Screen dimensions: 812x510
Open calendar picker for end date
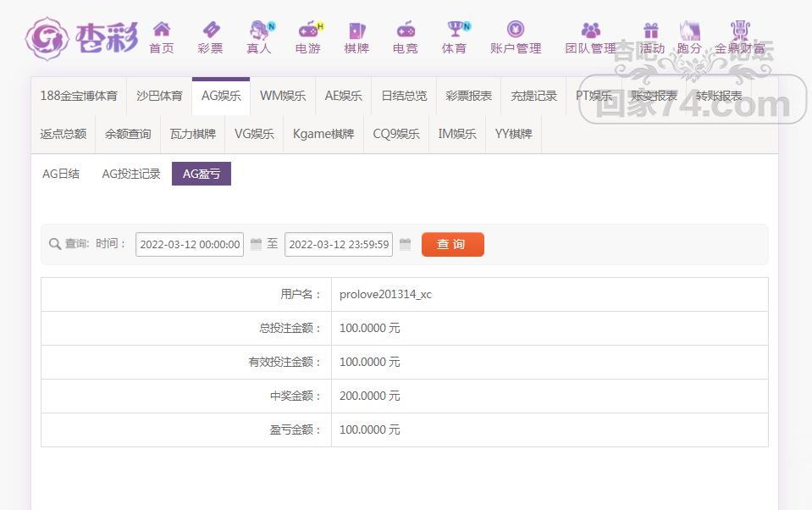405,245
